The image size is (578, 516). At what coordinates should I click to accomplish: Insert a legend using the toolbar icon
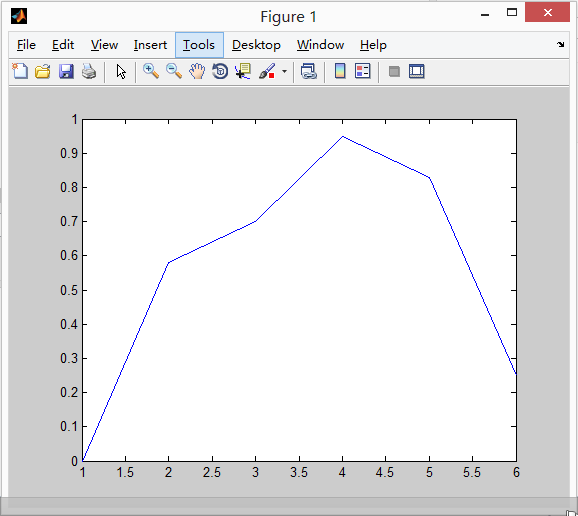pos(362,71)
